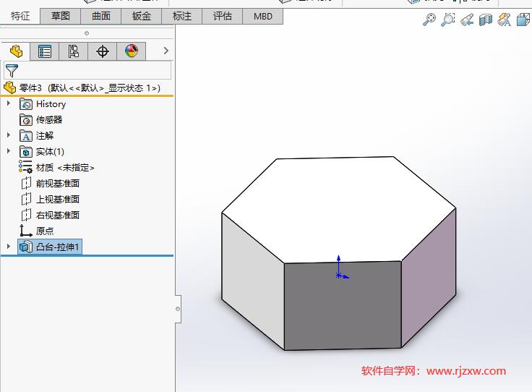
Task: Select the 材质 <未指定> label
Action: pos(65,168)
